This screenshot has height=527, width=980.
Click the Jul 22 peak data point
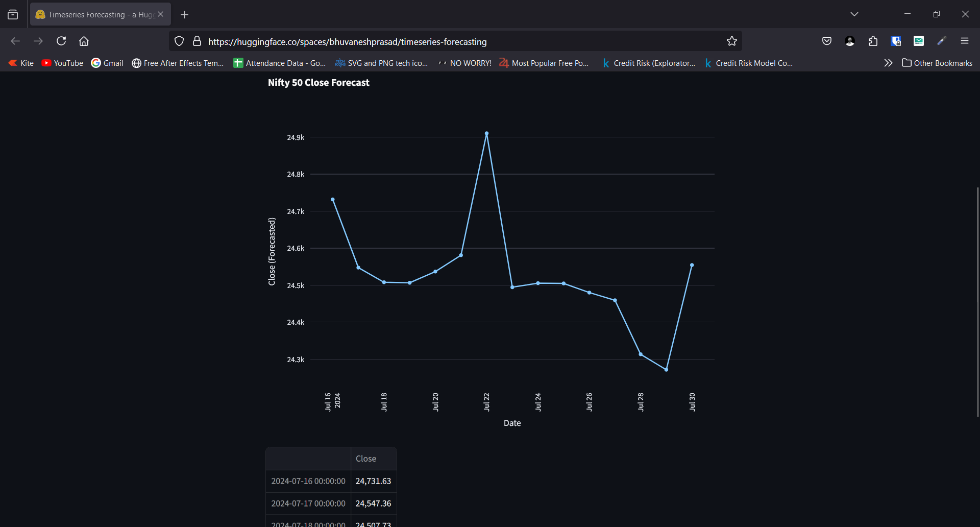(486, 133)
